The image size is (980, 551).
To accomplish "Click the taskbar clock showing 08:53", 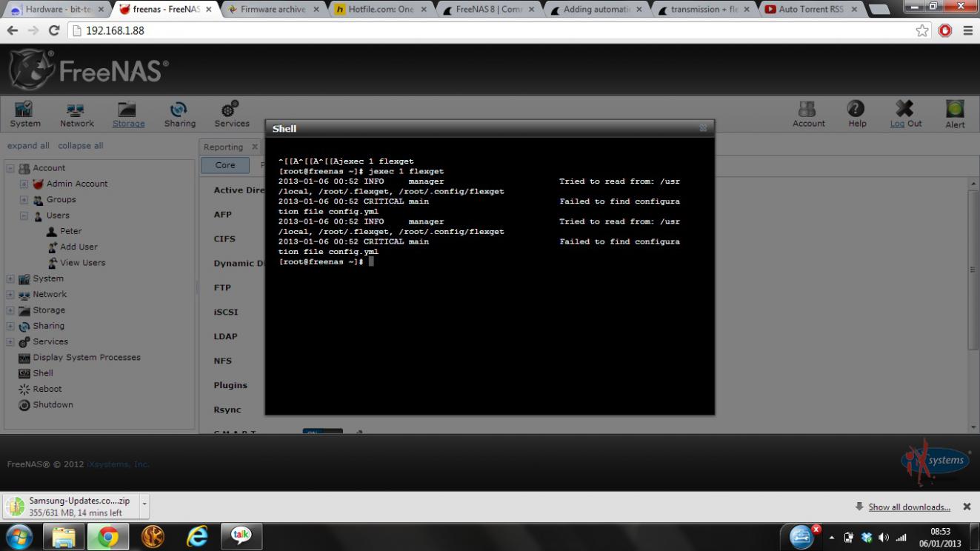I will 940,537.
